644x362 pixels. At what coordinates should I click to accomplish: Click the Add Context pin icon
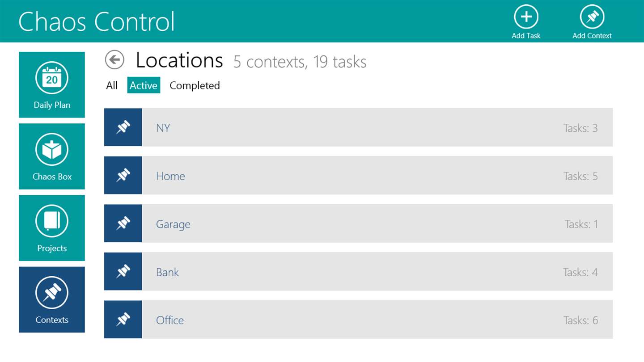pyautogui.click(x=592, y=17)
